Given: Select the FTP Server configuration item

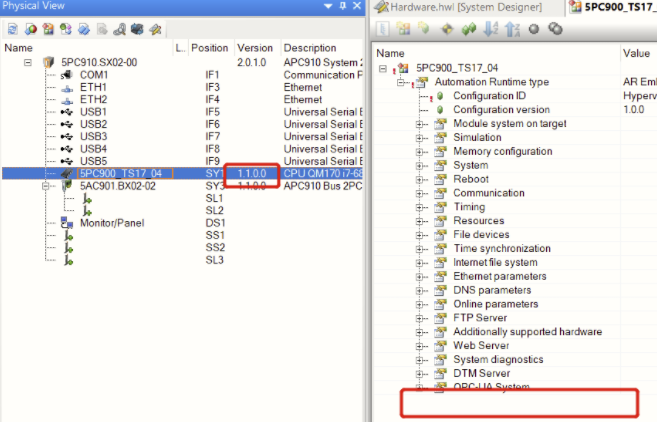Looking at the screenshot, I should click(480, 318).
